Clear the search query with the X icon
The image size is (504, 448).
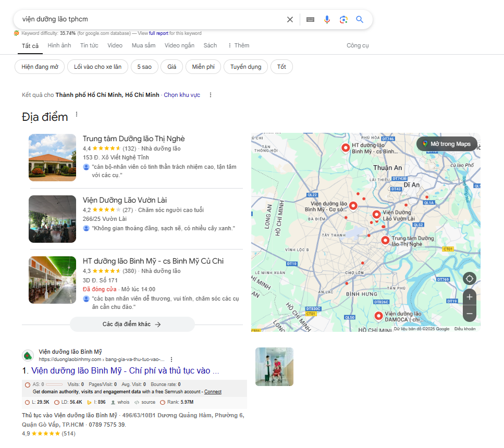(290, 20)
